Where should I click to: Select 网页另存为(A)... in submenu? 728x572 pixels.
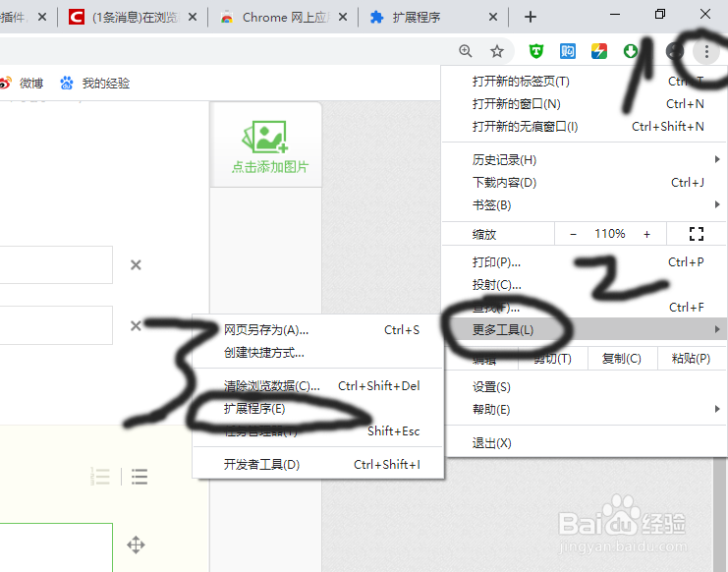[318, 329]
